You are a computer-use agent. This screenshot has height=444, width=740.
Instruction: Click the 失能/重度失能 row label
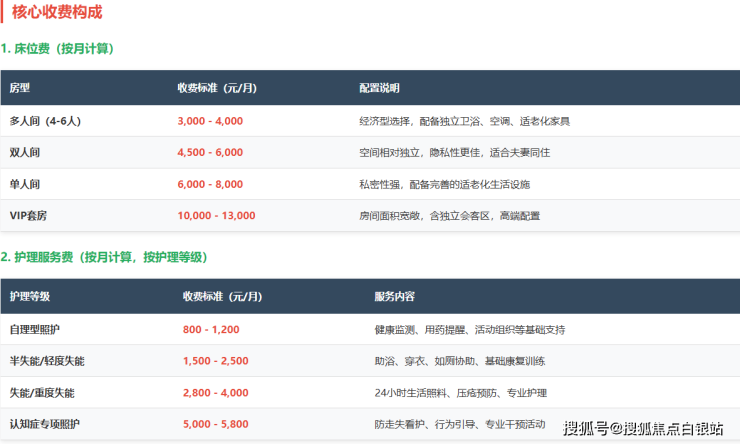[42, 393]
